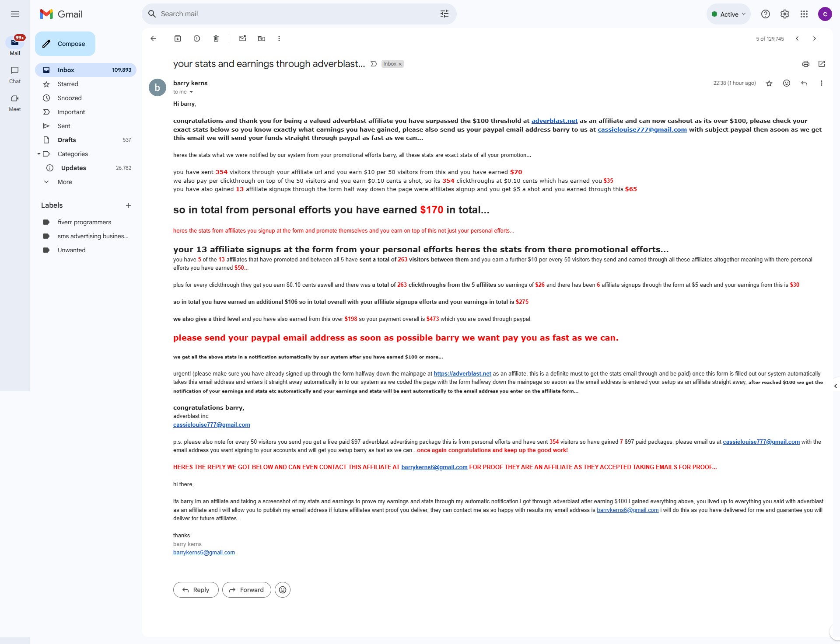The height and width of the screenshot is (644, 840).
Task: Open the adverblast.net link in first paragraph
Action: [x=554, y=121]
